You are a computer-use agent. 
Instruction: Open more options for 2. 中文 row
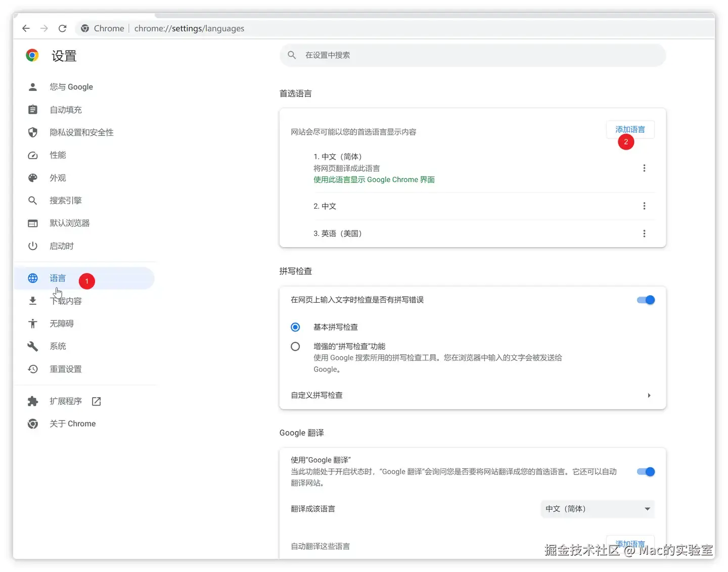[644, 206]
